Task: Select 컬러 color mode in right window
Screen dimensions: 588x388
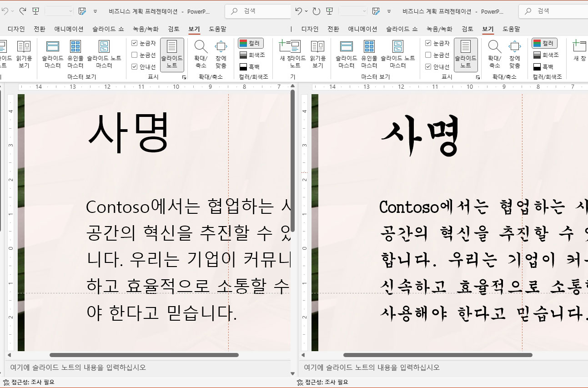Action: pos(545,43)
